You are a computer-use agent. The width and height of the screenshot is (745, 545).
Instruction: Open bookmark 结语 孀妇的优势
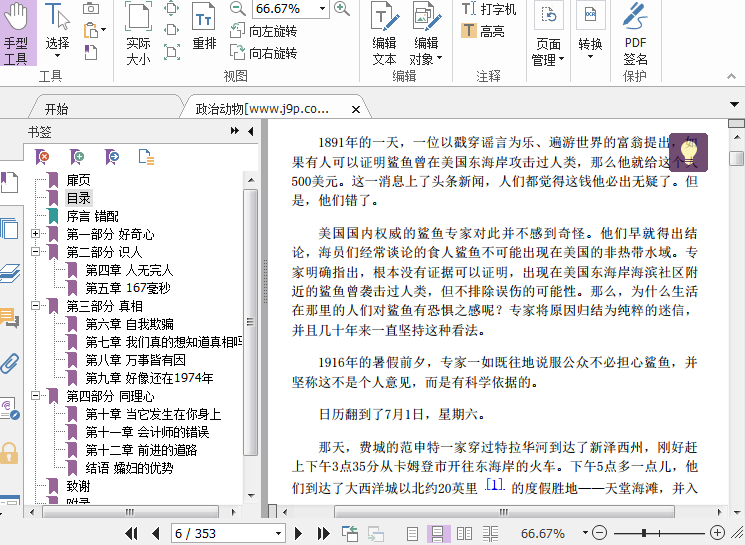[129, 468]
